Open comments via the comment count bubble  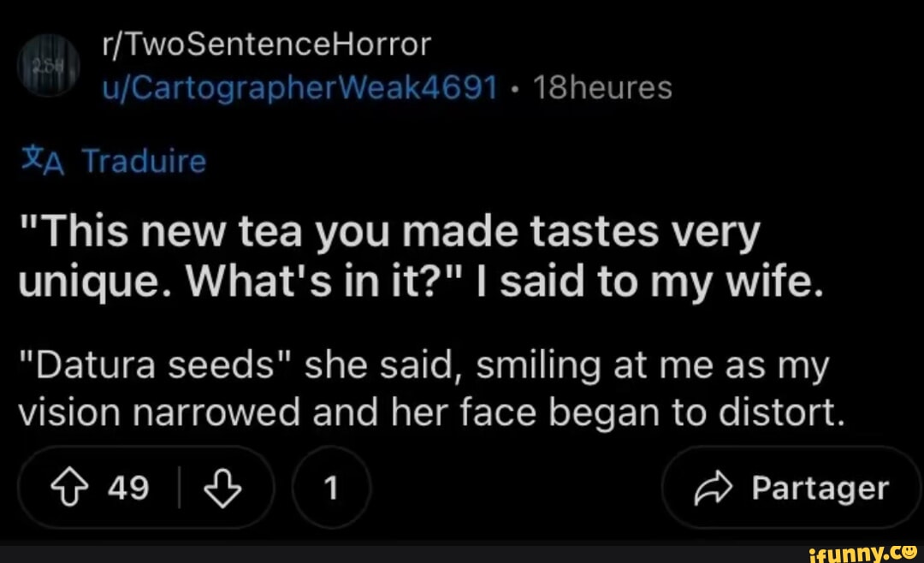(331, 488)
